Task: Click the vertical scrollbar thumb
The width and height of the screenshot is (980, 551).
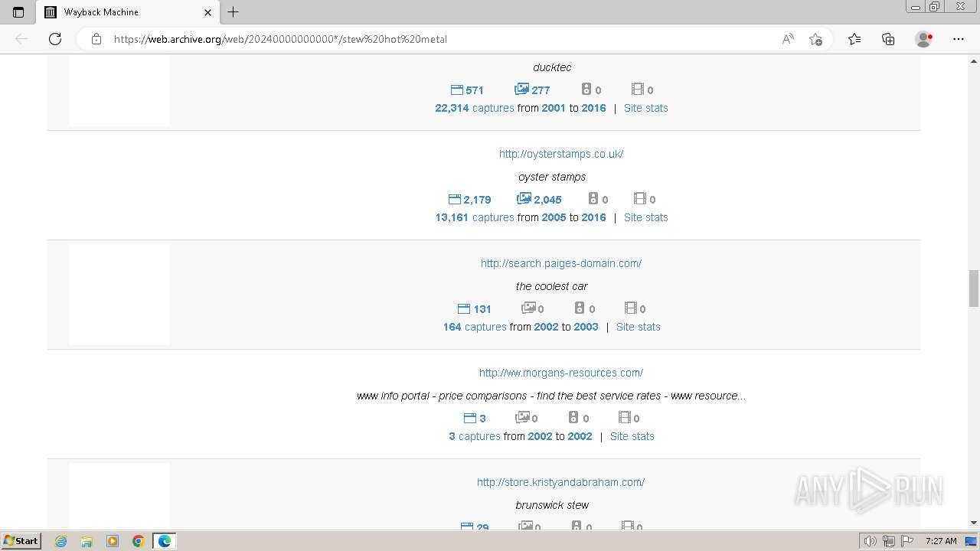Action: pyautogui.click(x=973, y=288)
